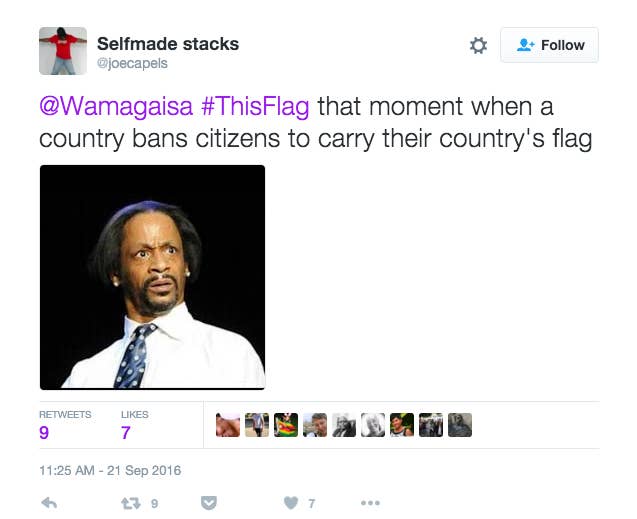Image resolution: width=637 pixels, height=519 pixels.
Task: Retweet using the retweet arrows icon
Action: pos(131,504)
